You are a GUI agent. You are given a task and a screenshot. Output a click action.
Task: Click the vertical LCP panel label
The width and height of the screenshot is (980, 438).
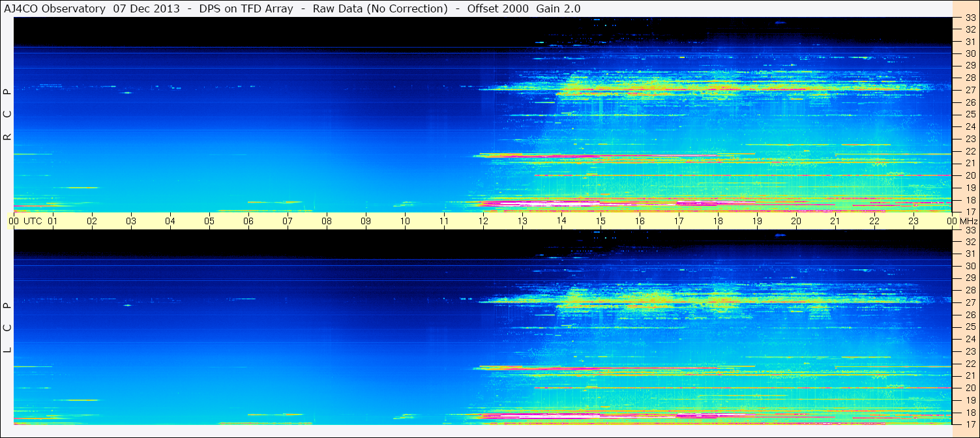pyautogui.click(x=7, y=327)
